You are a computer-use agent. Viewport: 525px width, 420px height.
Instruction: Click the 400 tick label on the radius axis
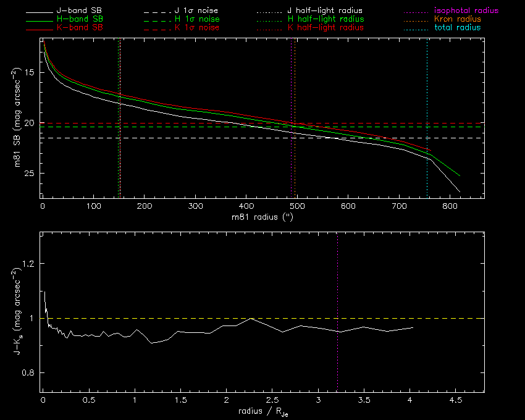pyautogui.click(x=246, y=206)
